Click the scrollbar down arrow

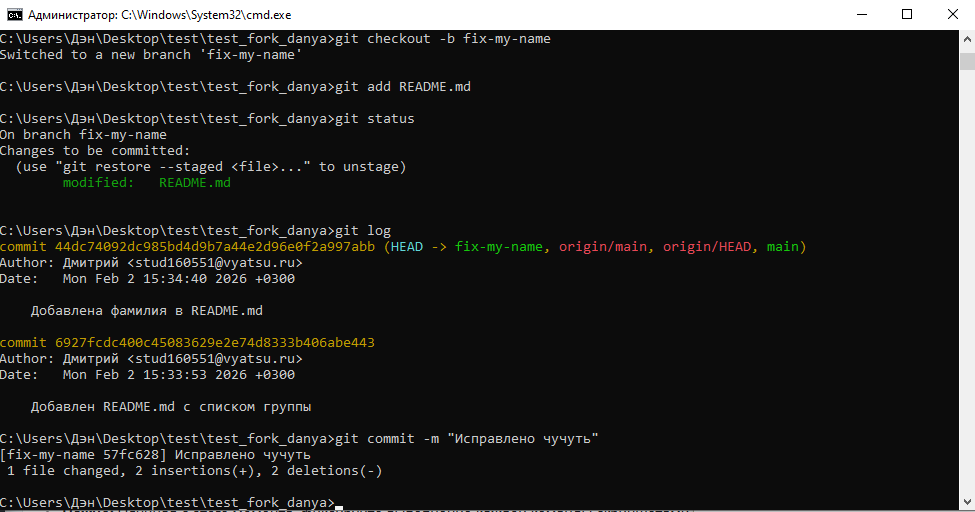(x=966, y=503)
